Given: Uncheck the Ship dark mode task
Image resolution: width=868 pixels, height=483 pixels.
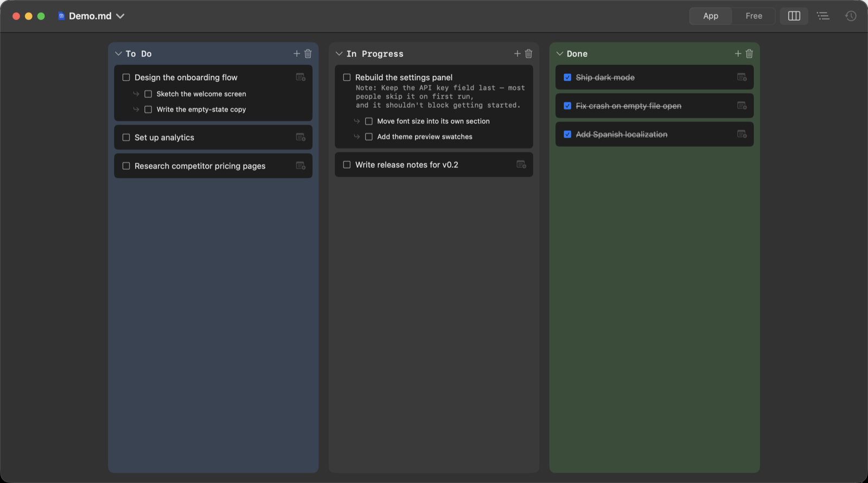Looking at the screenshot, I should (x=567, y=78).
